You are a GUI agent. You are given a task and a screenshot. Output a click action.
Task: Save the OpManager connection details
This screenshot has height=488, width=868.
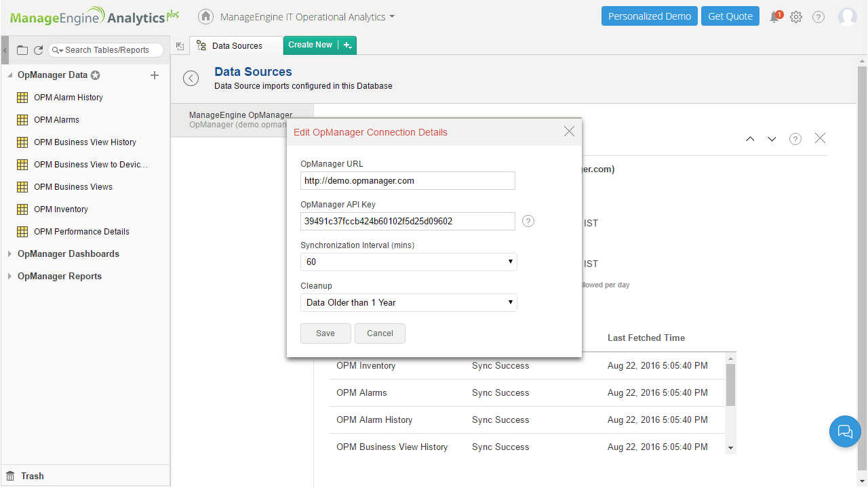point(325,333)
